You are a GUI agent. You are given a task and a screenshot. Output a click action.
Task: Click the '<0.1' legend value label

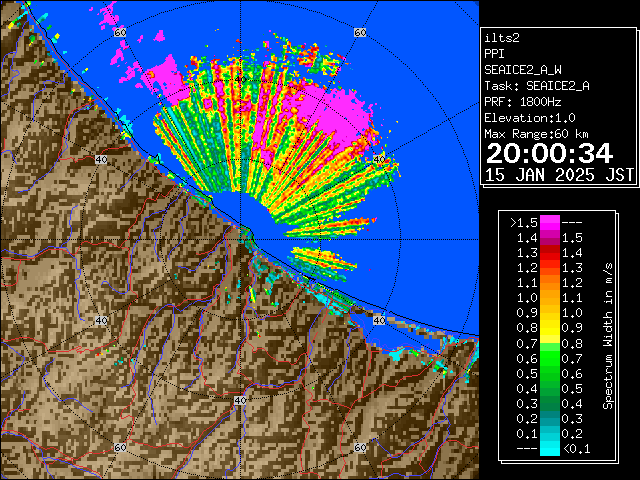click(x=577, y=449)
